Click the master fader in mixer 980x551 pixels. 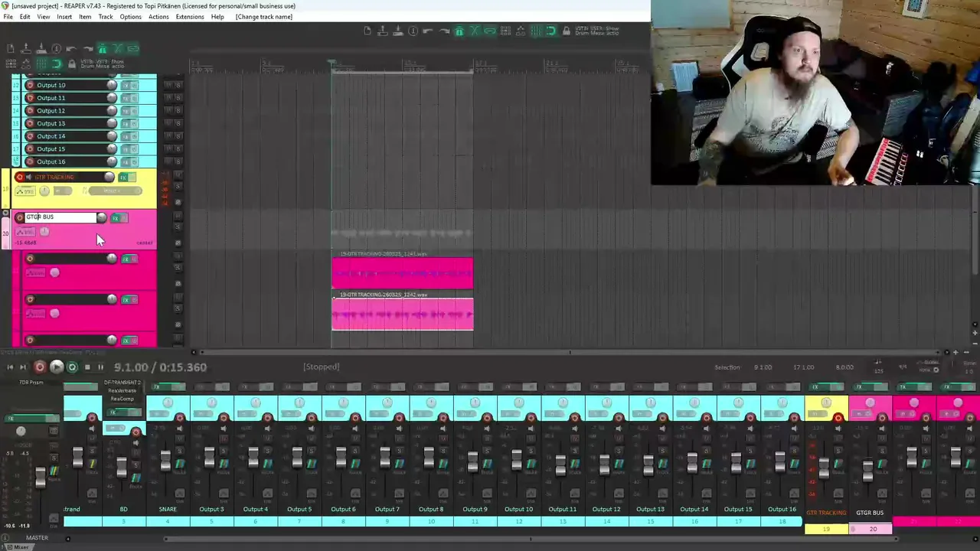point(40,478)
